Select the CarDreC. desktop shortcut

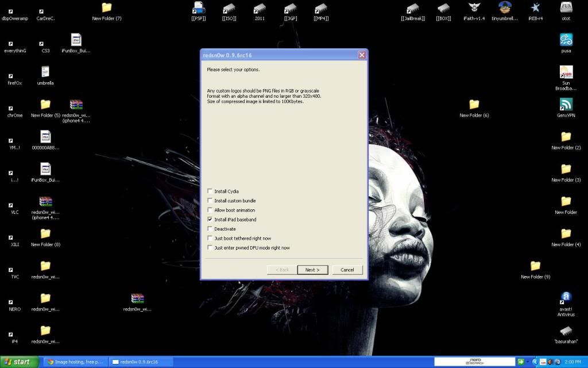[x=45, y=14]
